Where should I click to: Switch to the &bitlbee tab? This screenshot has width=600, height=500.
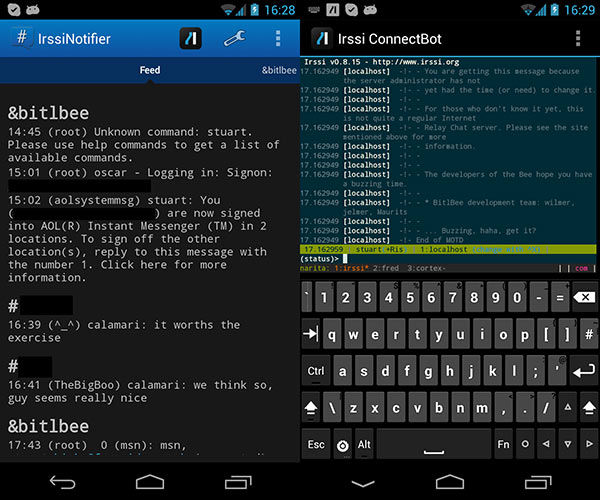click(279, 70)
